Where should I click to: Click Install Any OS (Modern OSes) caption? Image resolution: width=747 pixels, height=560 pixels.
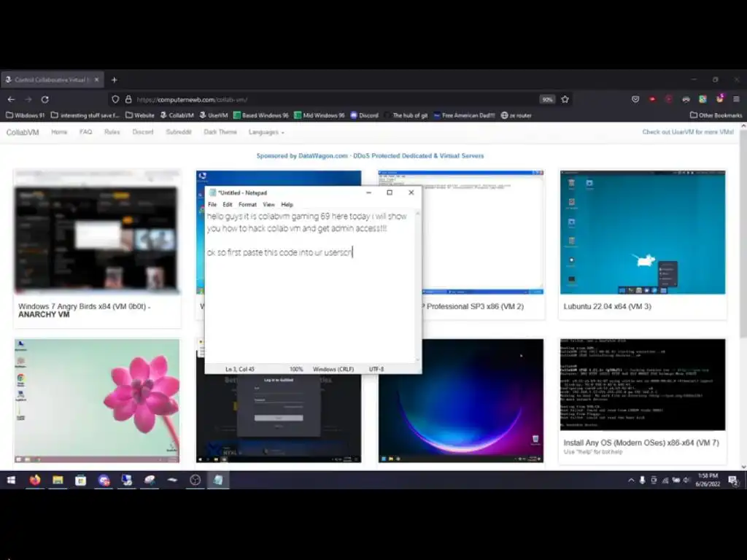pyautogui.click(x=641, y=443)
